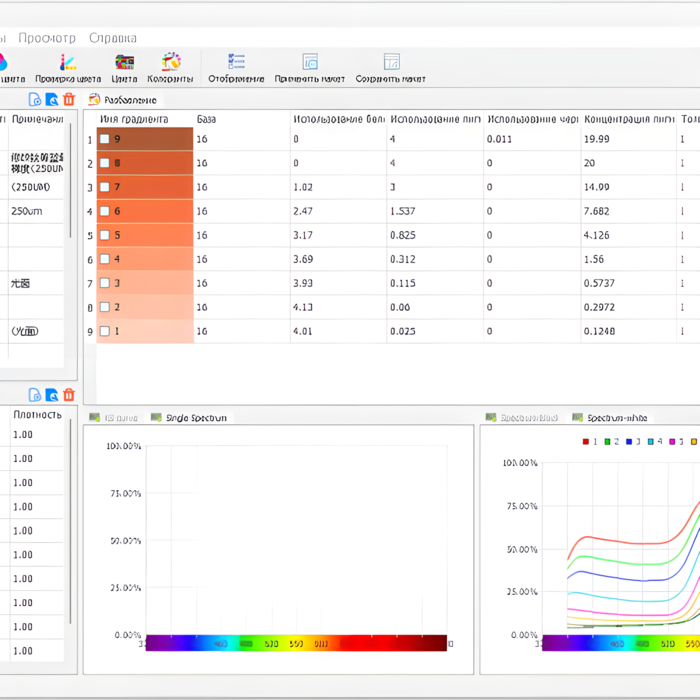This screenshot has width=700, height=700.
Task: Click the red legend marker for series 1
Action: point(586,441)
